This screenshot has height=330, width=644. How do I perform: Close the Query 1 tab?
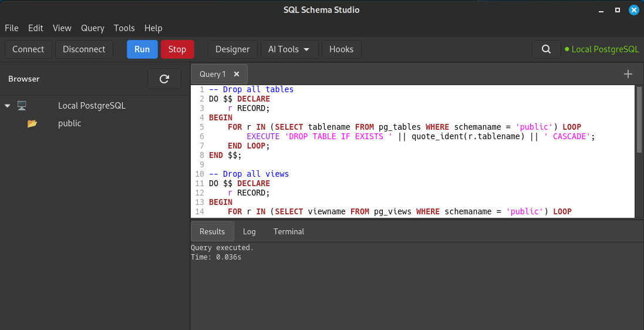(x=237, y=74)
